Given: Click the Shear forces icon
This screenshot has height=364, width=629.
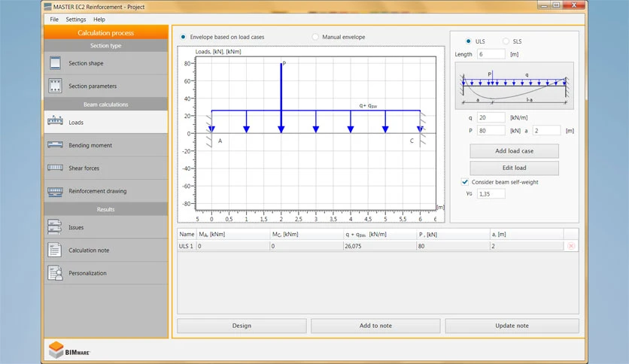Looking at the screenshot, I should pyautogui.click(x=55, y=168).
